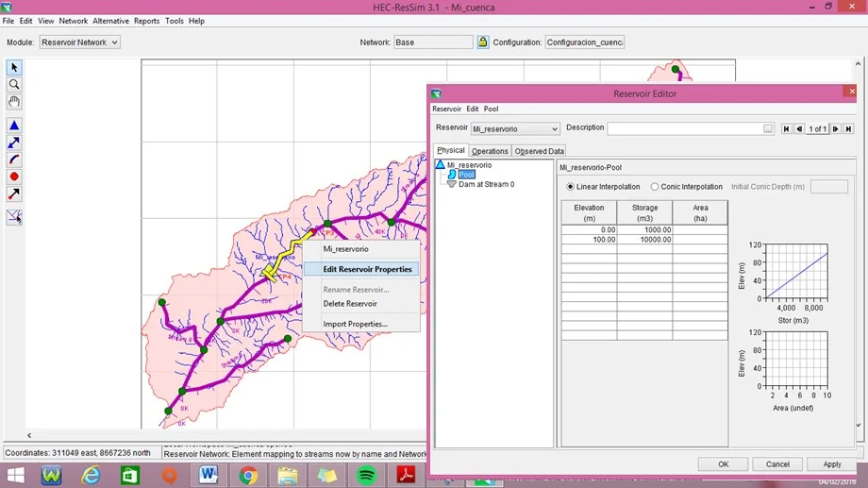Viewport: 868px width, 488px height.
Task: Open the Reservoir name dropdown
Action: pyautogui.click(x=515, y=129)
